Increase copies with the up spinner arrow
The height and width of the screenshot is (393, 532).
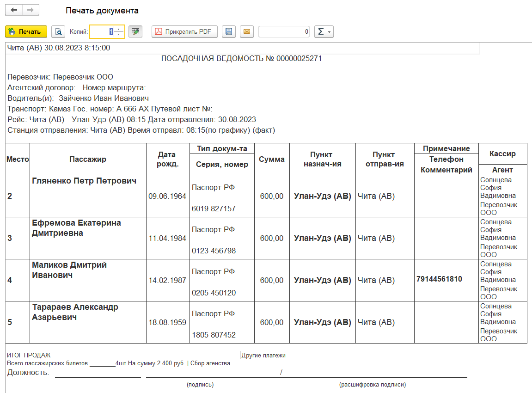pyautogui.click(x=119, y=29)
